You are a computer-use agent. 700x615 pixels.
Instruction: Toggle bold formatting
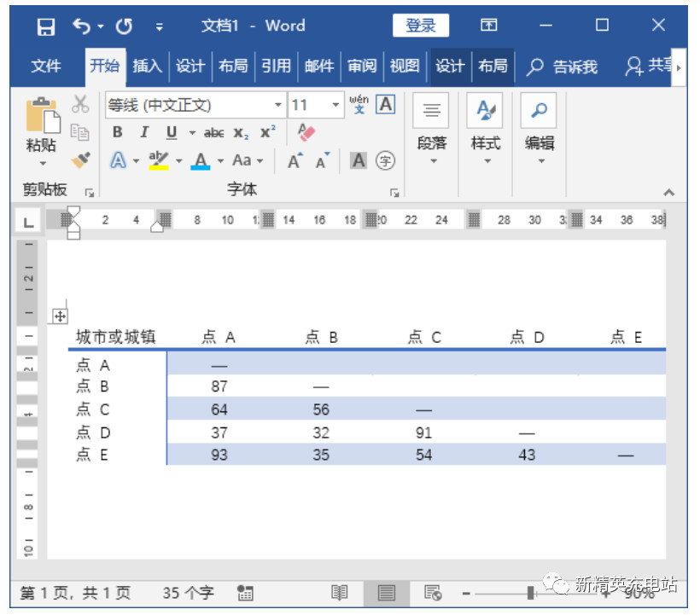pyautogui.click(x=117, y=132)
